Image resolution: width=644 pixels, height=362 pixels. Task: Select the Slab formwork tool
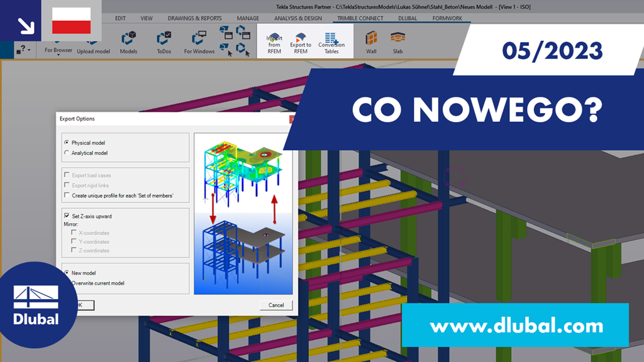[x=397, y=42]
